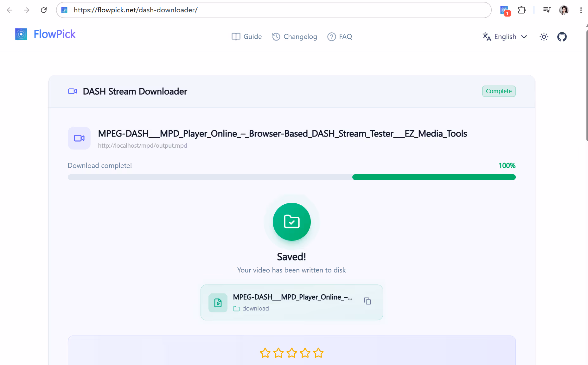This screenshot has height=365, width=588.
Task: Rate with the third star
Action: tap(292, 353)
